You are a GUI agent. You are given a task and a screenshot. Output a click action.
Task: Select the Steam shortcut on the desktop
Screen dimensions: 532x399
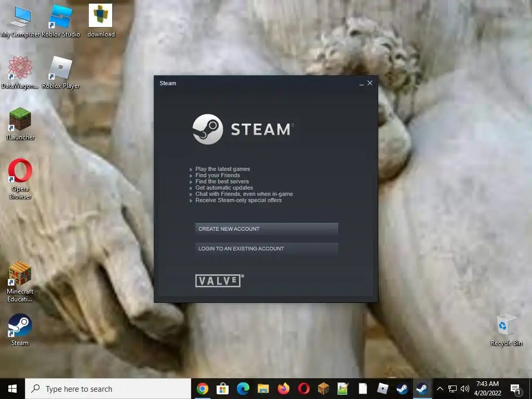(x=20, y=330)
